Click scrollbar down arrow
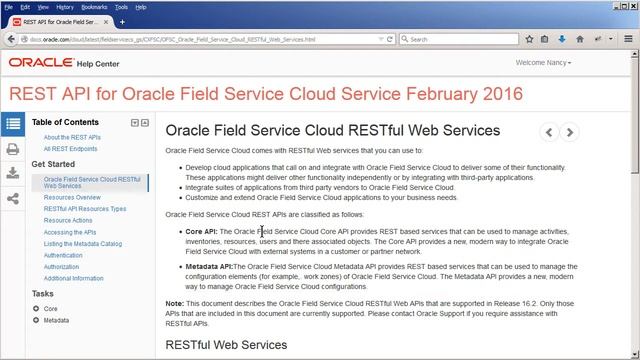Image resolution: width=640 pixels, height=360 pixels. [x=634, y=354]
